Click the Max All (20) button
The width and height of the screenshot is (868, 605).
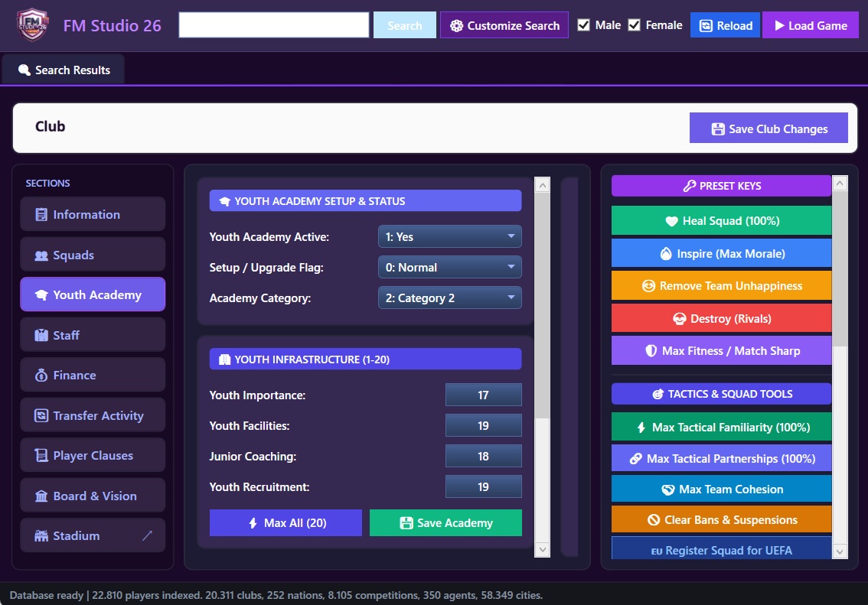tap(286, 522)
